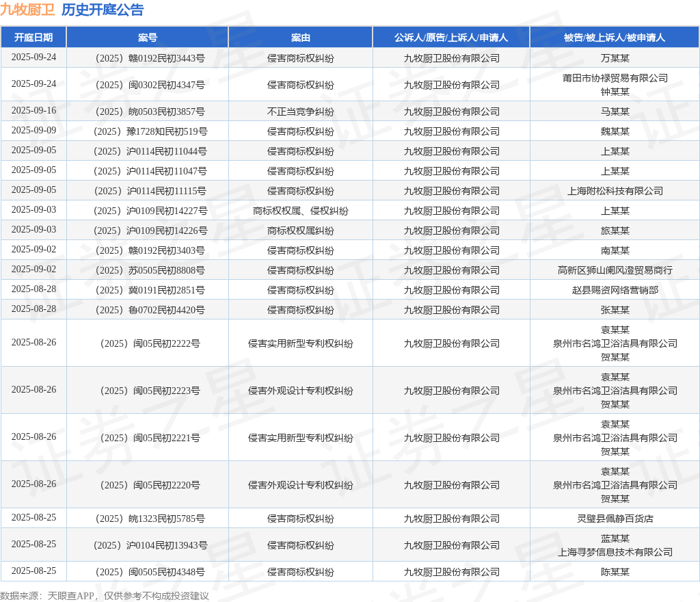Screen dimensions: 700x602
Task: Click defendant 张某某
Action: coord(615,310)
